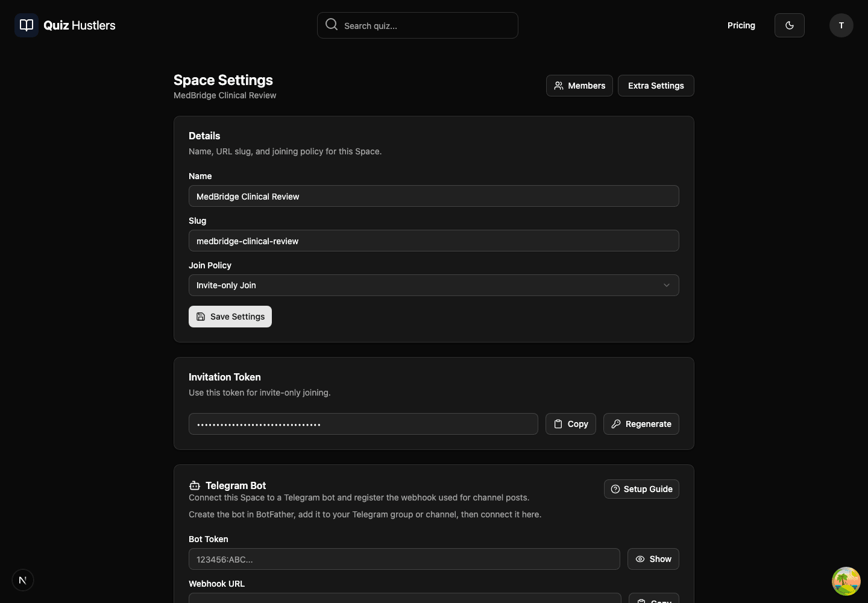Open the user avatar menu labeled T
The width and height of the screenshot is (868, 603).
(841, 25)
